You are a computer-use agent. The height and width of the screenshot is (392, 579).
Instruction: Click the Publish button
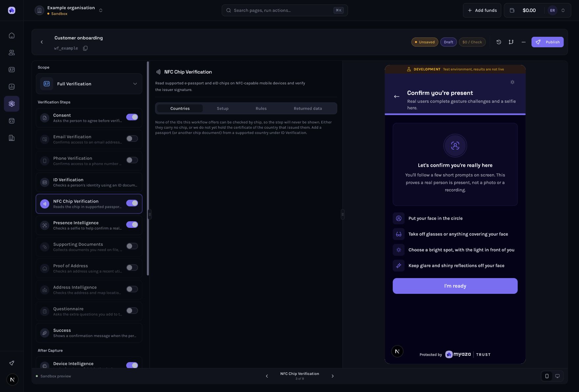pyautogui.click(x=547, y=42)
